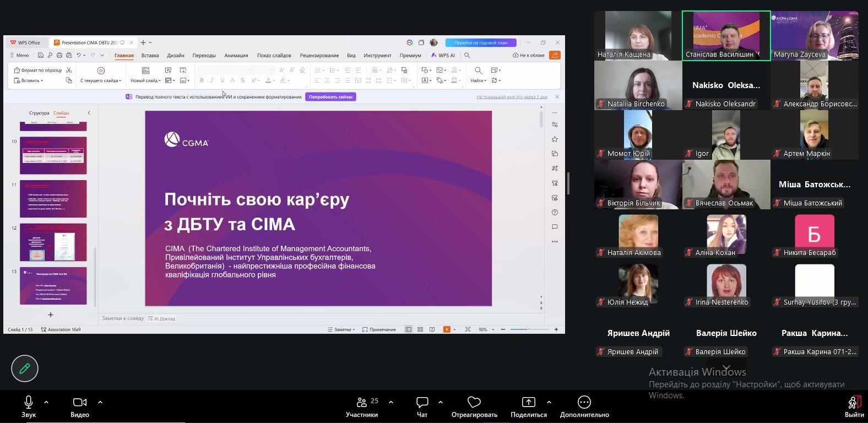The width and height of the screenshot is (868, 423).
Task: Click the Перейти на годовой план button
Action: (x=481, y=42)
